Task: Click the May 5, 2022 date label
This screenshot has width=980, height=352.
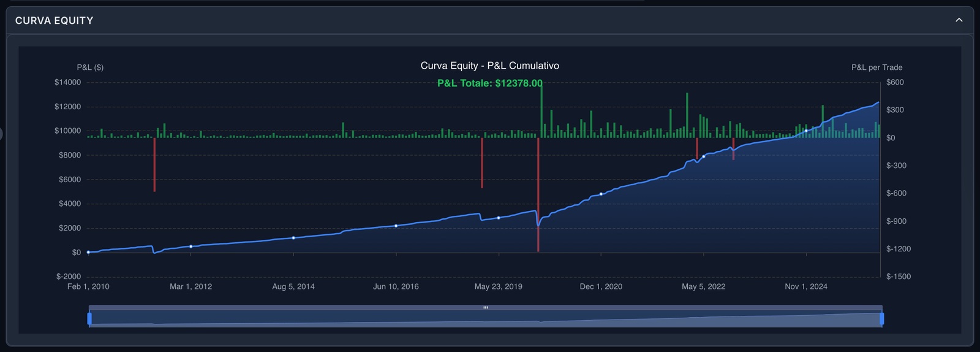Action: (x=704, y=286)
